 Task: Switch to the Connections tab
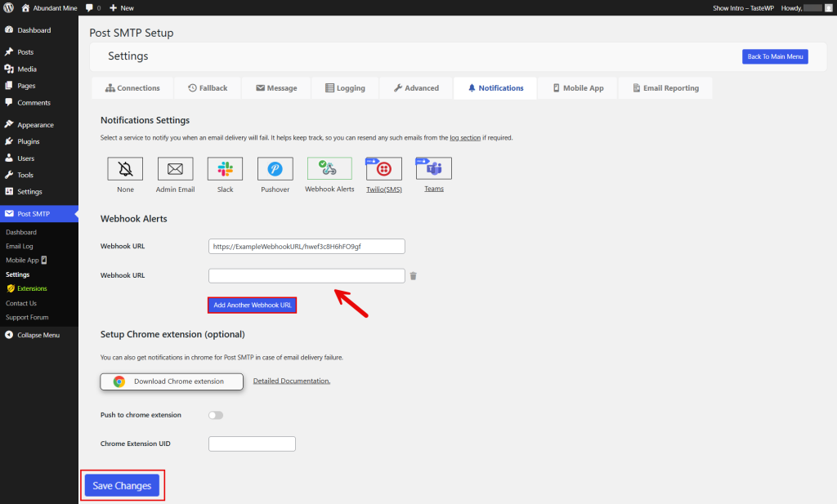point(132,88)
